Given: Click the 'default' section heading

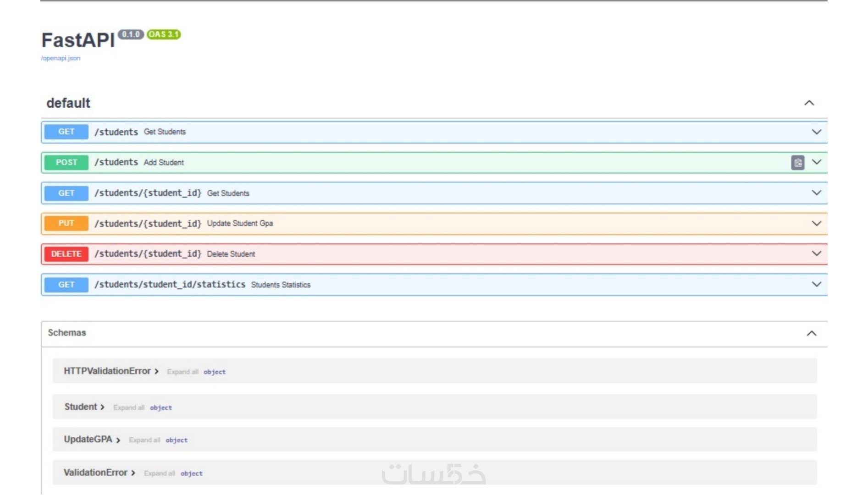Looking at the screenshot, I should [x=68, y=103].
